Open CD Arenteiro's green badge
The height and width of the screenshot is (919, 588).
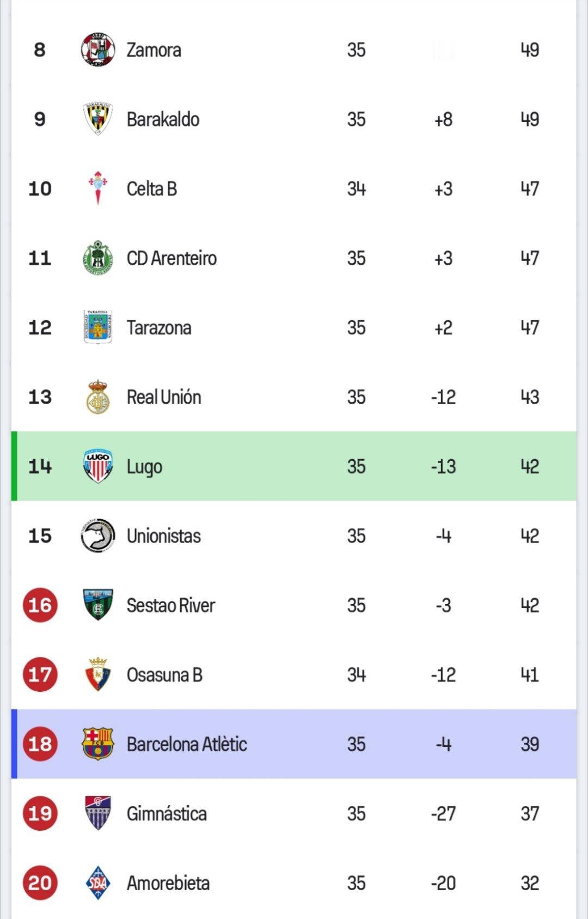coord(97,258)
